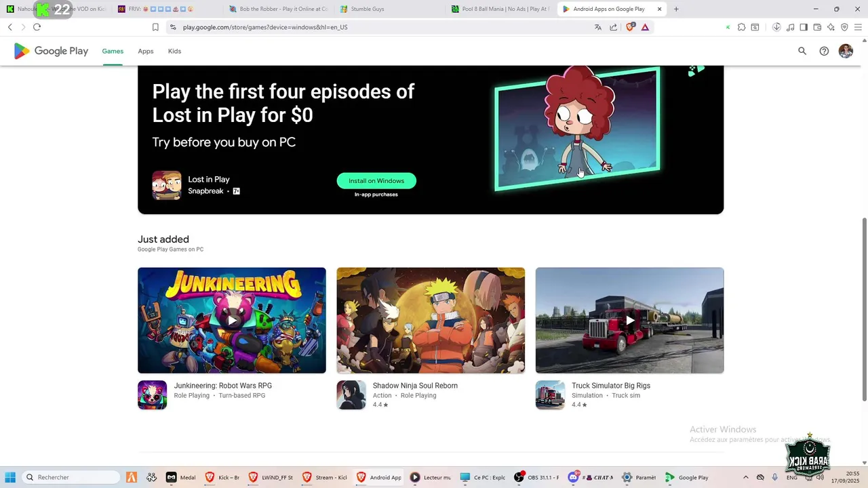The image size is (868, 488).
Task: Toggle the browser sidebar panel icon
Action: point(804,27)
